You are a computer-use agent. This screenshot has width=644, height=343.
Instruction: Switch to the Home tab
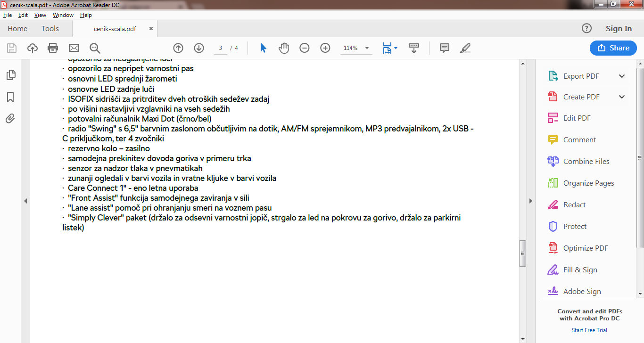[x=17, y=28]
